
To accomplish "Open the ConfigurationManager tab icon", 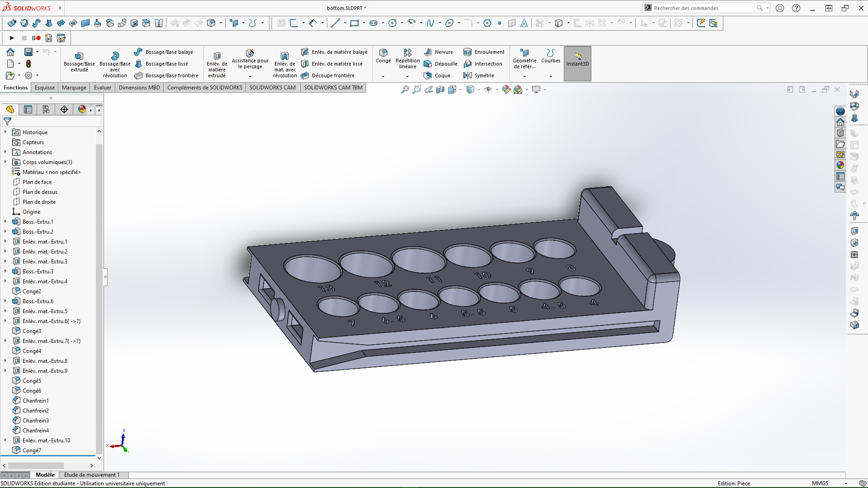I will pos(46,109).
